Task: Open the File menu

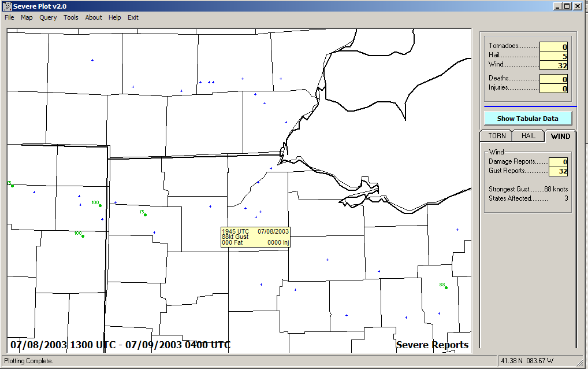Action: pos(9,17)
